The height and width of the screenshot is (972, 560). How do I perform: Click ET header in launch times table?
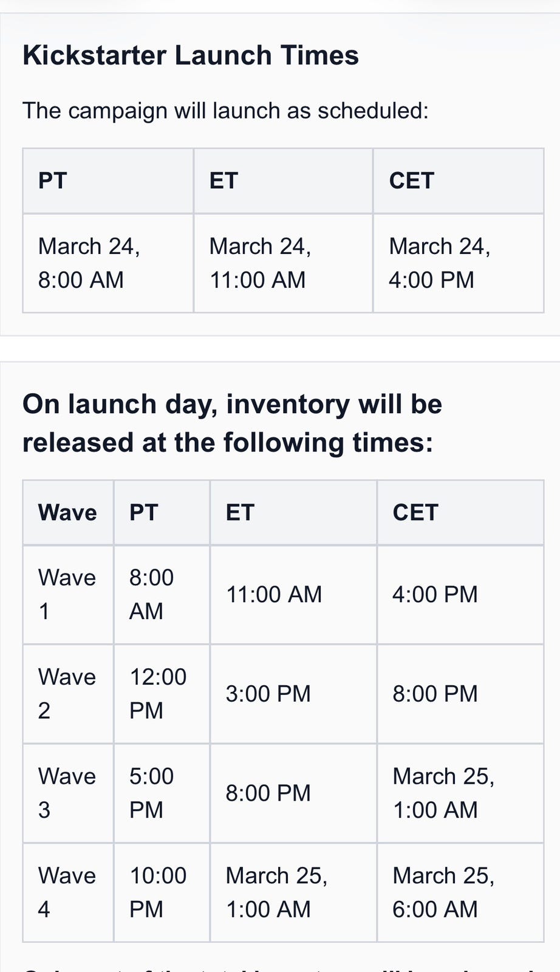click(x=224, y=181)
